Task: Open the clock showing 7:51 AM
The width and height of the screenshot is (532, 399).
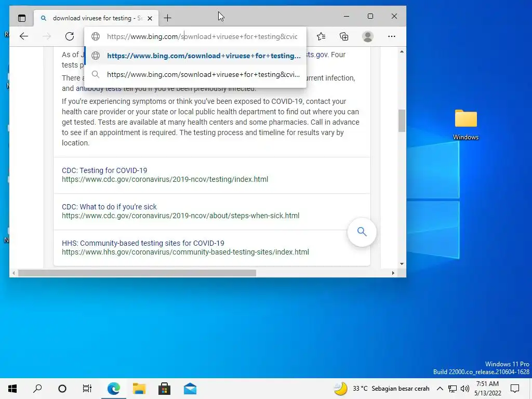Action: 487,389
